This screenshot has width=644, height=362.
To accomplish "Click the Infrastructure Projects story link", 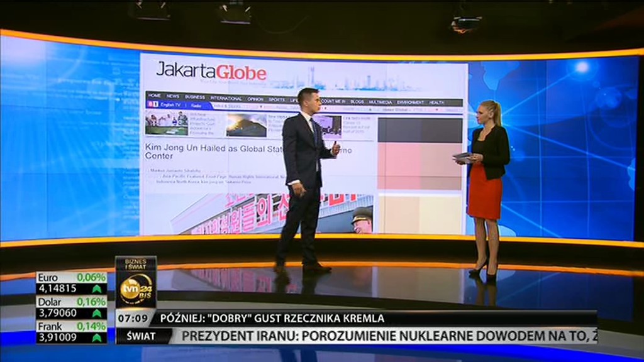I will point(203,124).
